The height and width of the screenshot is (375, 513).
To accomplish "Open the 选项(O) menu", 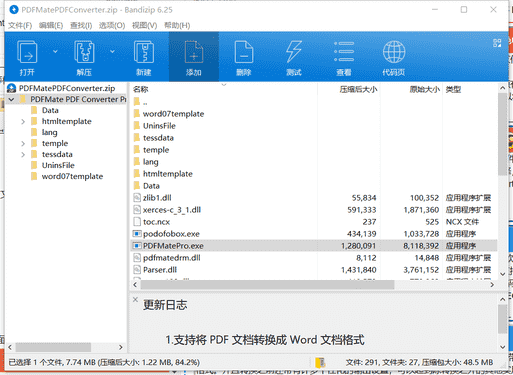I will pyautogui.click(x=112, y=25).
